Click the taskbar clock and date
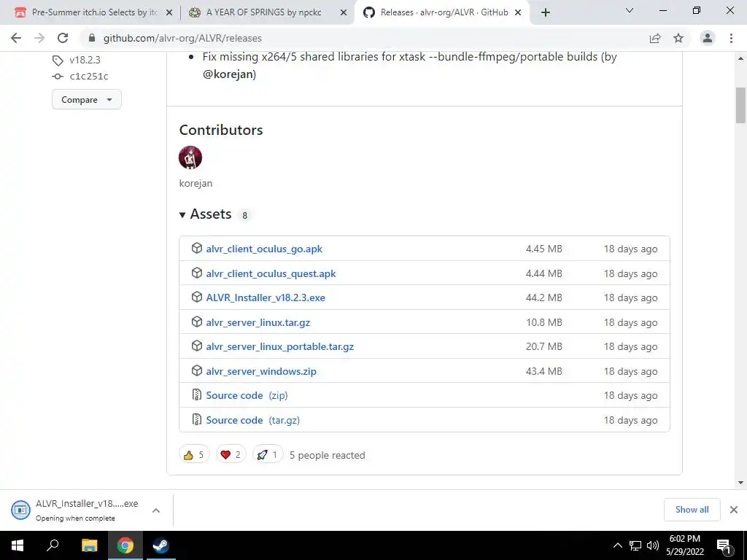 685,545
